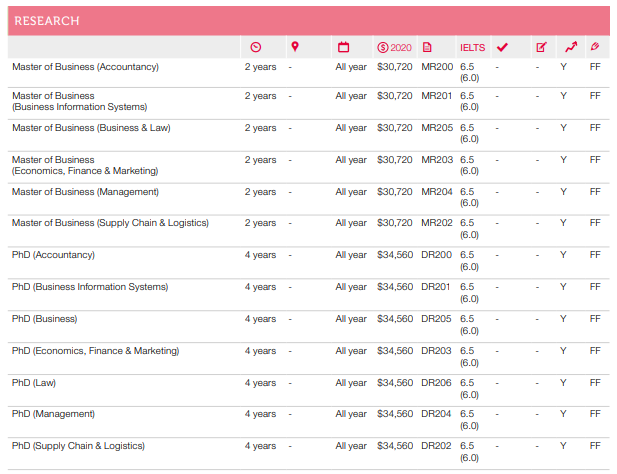Click the $34,560 fee for PhD (Business)
617x474 pixels.
pyautogui.click(x=394, y=319)
